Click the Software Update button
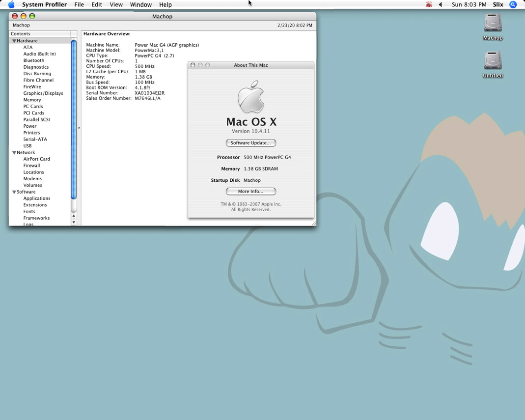Image resolution: width=525 pixels, height=420 pixels. [x=251, y=143]
